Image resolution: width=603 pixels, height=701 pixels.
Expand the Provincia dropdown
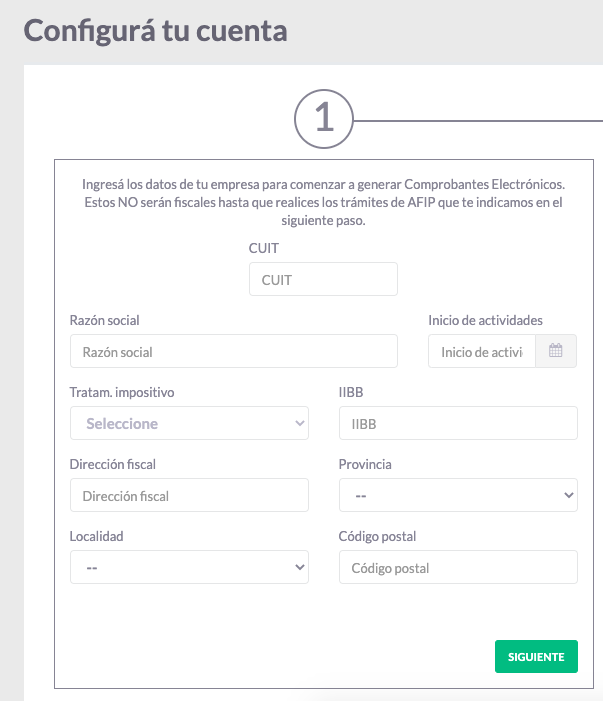coord(458,495)
